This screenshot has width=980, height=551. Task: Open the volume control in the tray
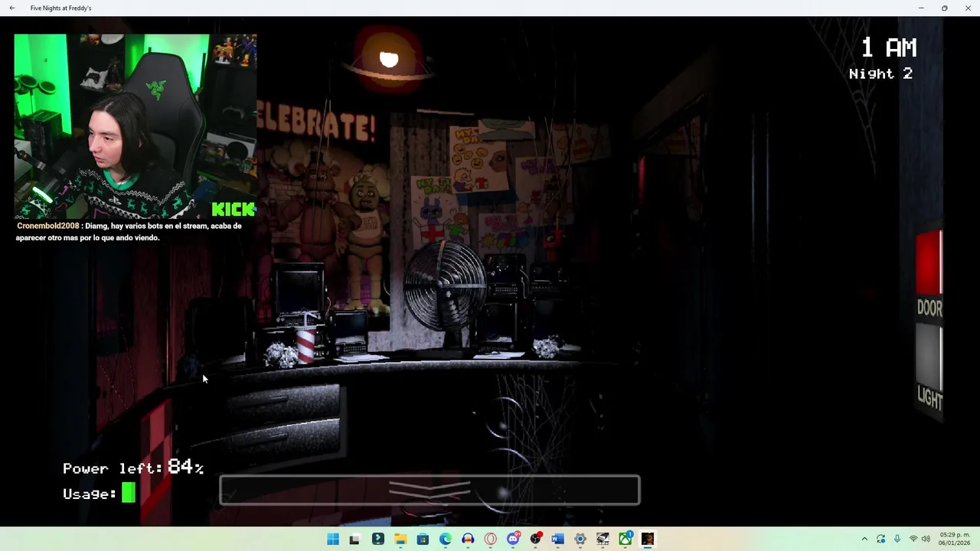pos(926,540)
